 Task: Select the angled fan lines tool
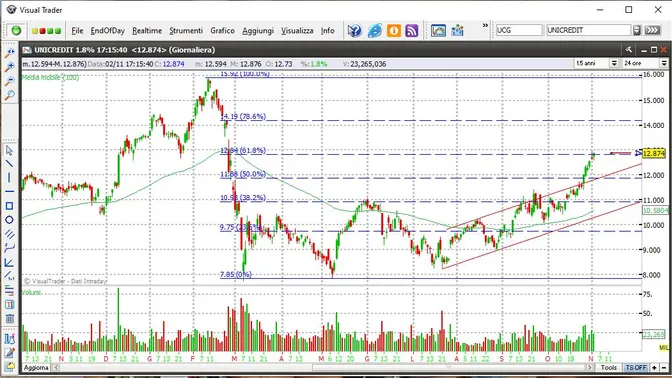coord(9,262)
